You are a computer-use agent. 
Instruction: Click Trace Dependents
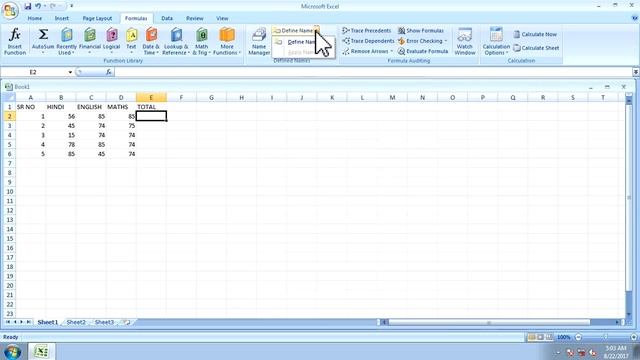point(368,41)
